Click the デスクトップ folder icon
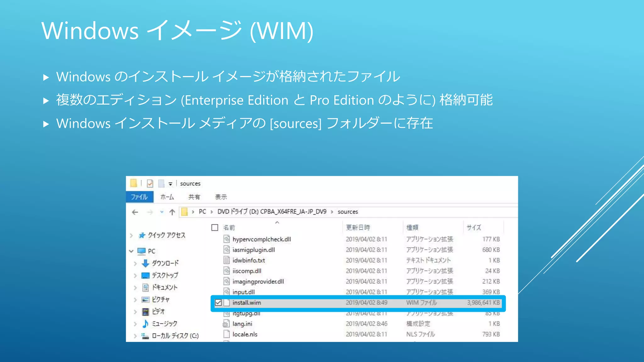 [x=145, y=276]
